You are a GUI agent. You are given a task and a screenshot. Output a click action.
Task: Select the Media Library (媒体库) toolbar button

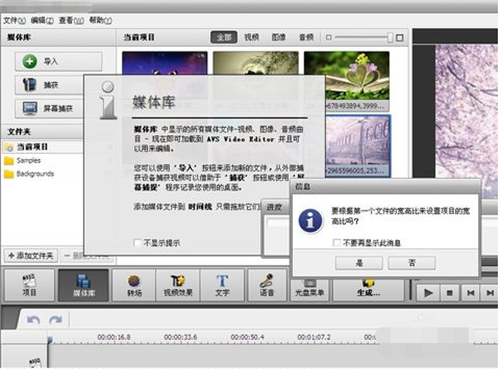tap(84, 285)
